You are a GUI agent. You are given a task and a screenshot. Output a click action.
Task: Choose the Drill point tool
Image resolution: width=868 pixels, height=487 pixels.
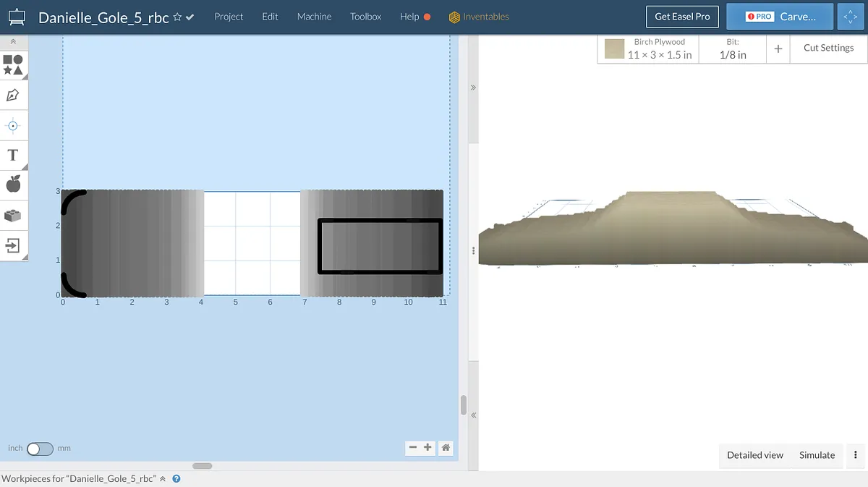(13, 126)
